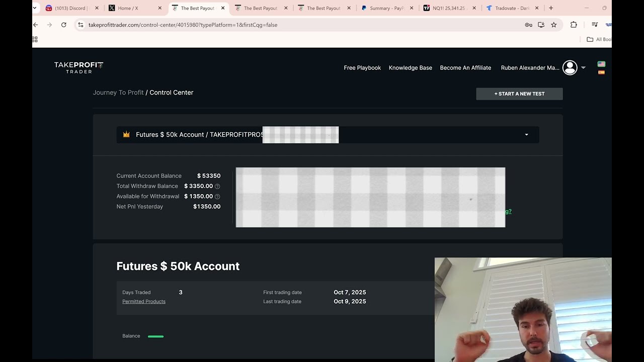This screenshot has height=362, width=644.
Task: Close the Summary - PayPal tab
Action: click(412, 8)
